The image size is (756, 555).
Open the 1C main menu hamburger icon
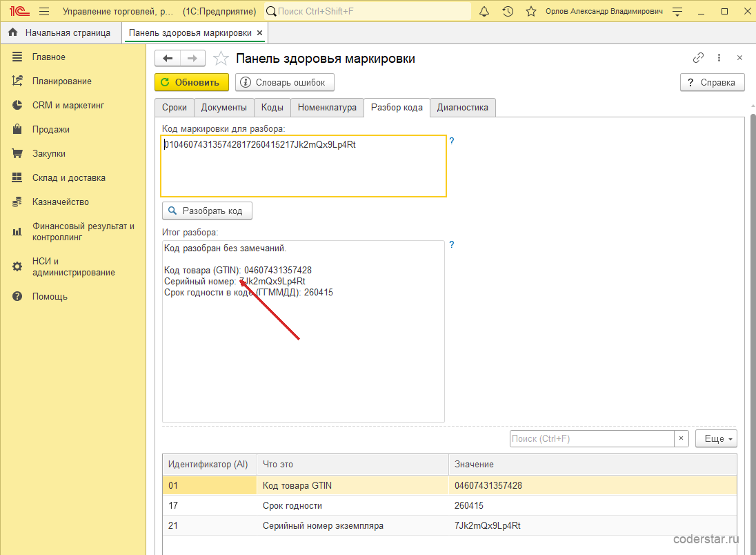pos(44,11)
